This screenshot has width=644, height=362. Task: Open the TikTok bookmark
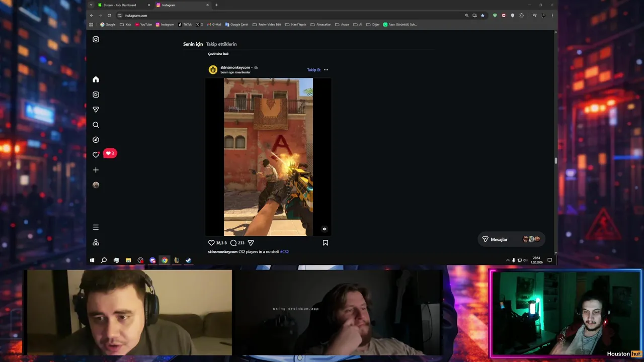185,24
